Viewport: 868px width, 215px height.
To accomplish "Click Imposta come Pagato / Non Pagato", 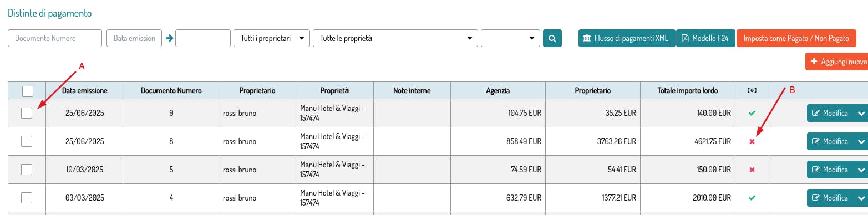I will point(796,38).
